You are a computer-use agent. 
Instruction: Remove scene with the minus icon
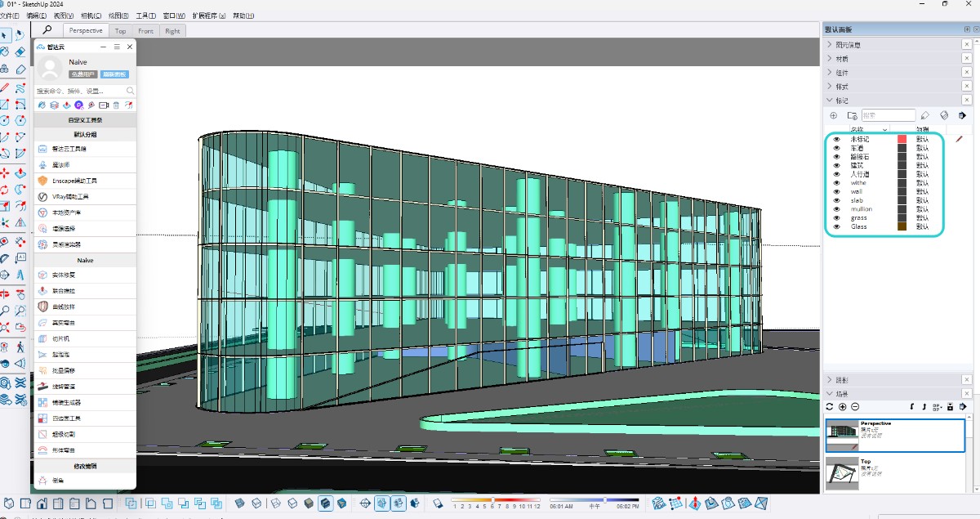click(x=855, y=406)
